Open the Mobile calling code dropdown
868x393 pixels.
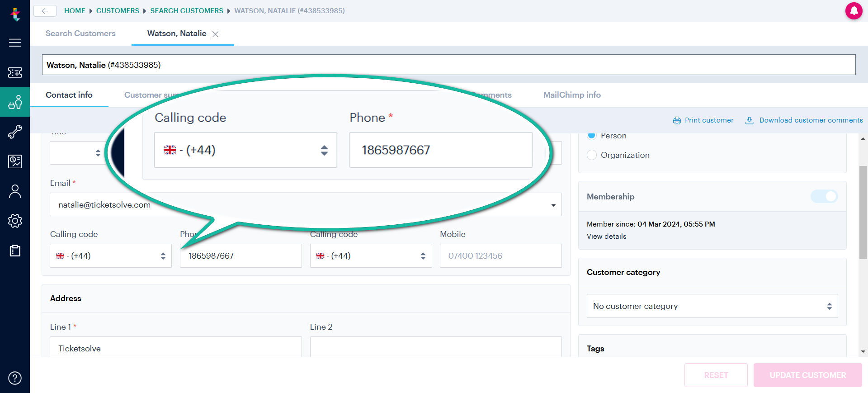coord(371,256)
